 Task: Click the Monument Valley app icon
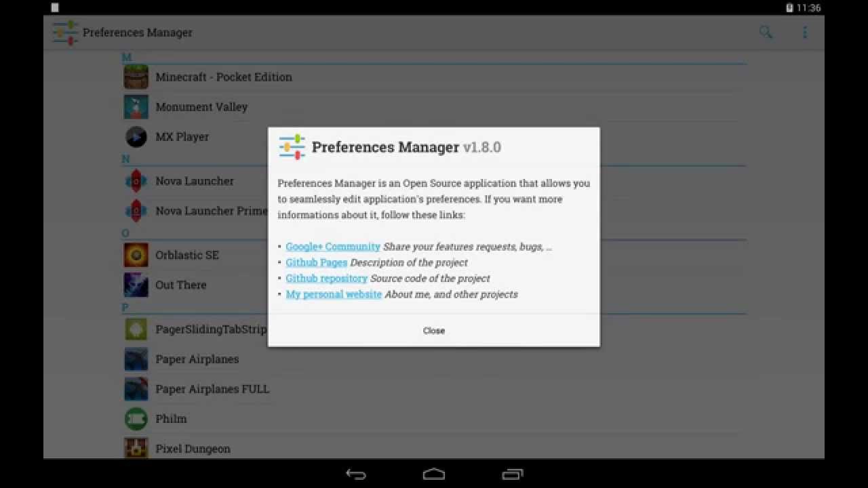(x=136, y=107)
